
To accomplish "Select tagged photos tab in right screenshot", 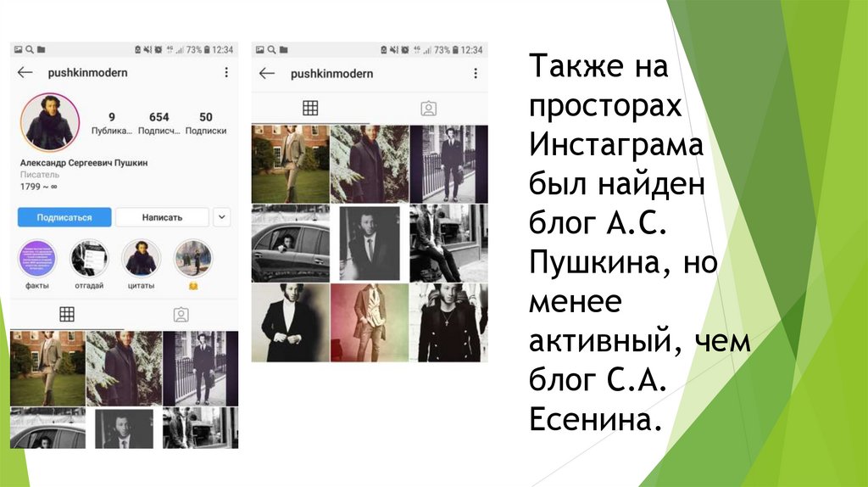I will click(x=428, y=109).
